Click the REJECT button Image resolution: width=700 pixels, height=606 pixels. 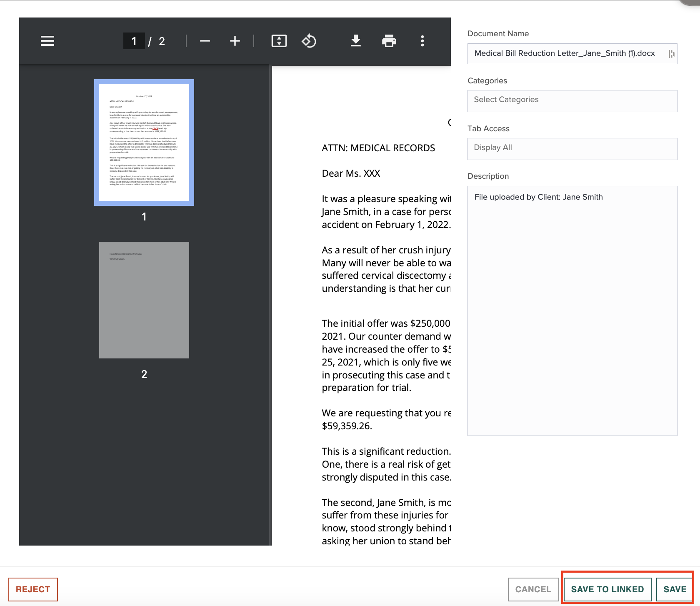point(33,589)
